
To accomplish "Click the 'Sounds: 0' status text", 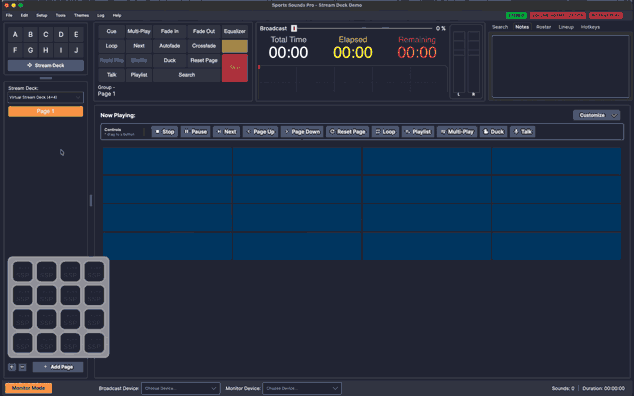I will [x=563, y=388].
